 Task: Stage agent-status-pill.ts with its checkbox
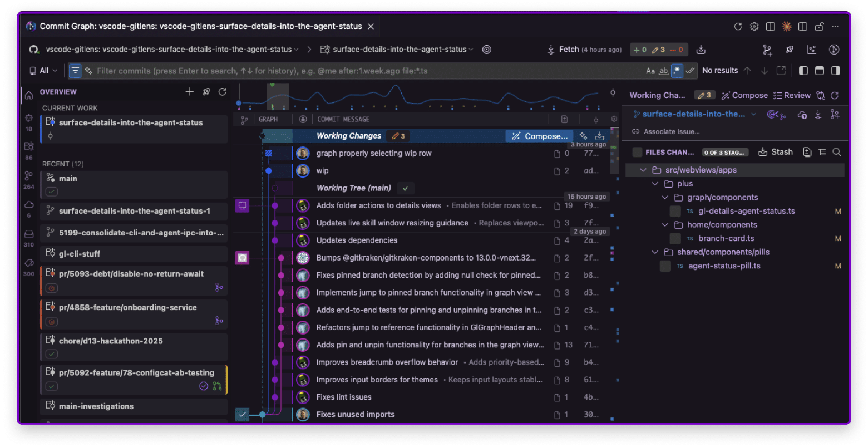[x=665, y=266]
